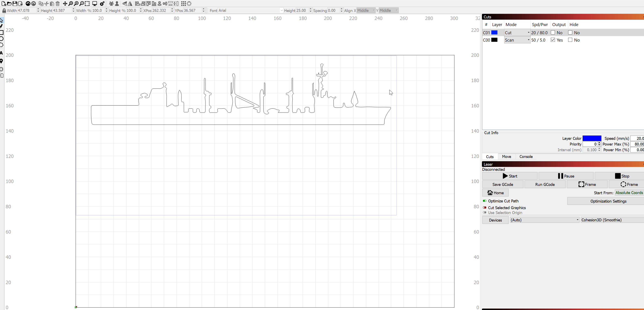
Task: Select the Draw Lines pencil tool
Action: coord(1,26)
